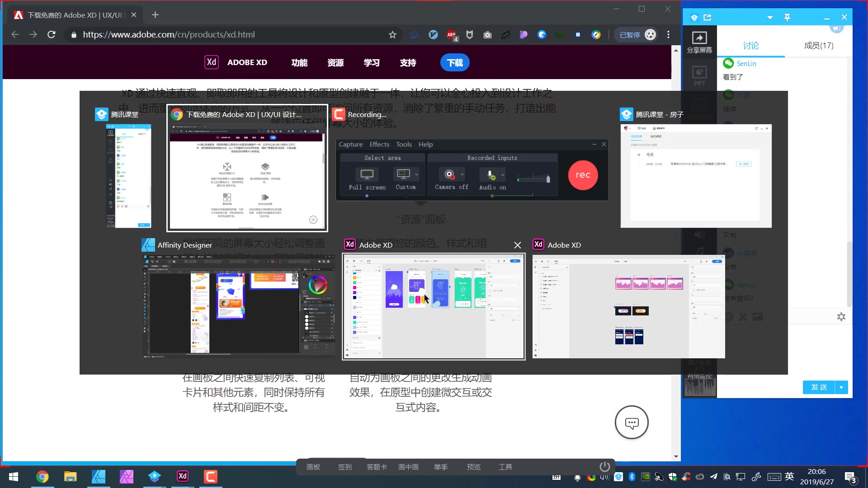Switch to 腾讯课堂 - 房子 window thumbnail

[696, 176]
